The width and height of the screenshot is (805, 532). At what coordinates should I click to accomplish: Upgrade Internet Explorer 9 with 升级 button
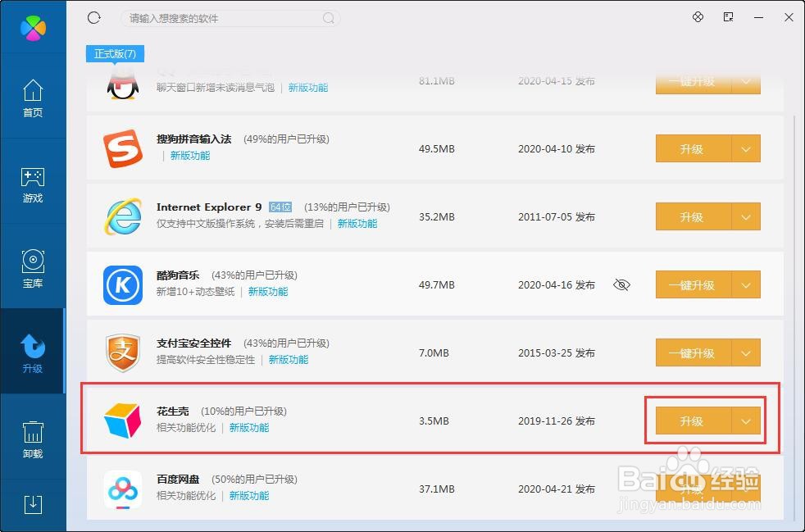pos(693,216)
